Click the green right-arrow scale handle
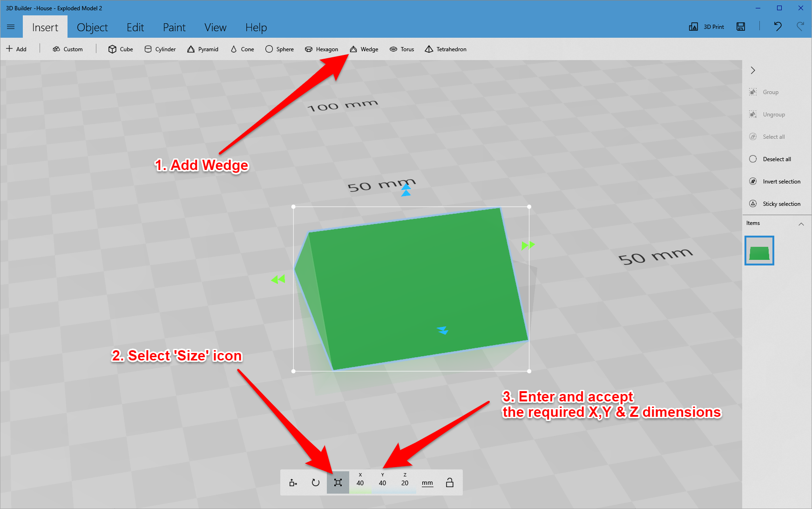 pyautogui.click(x=528, y=245)
